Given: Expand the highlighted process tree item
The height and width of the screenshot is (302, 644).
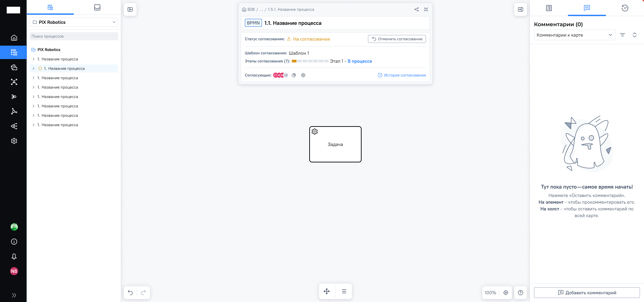Looking at the screenshot, I should tap(34, 68).
